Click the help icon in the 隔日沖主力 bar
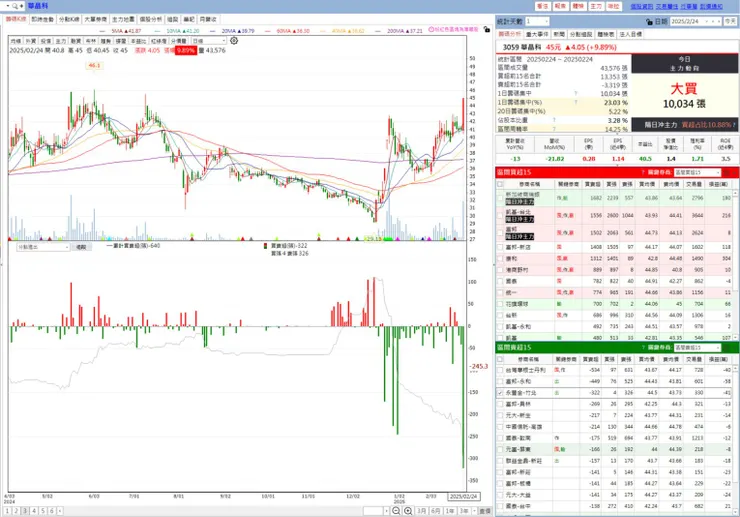The width and height of the screenshot is (740, 517). [734, 125]
